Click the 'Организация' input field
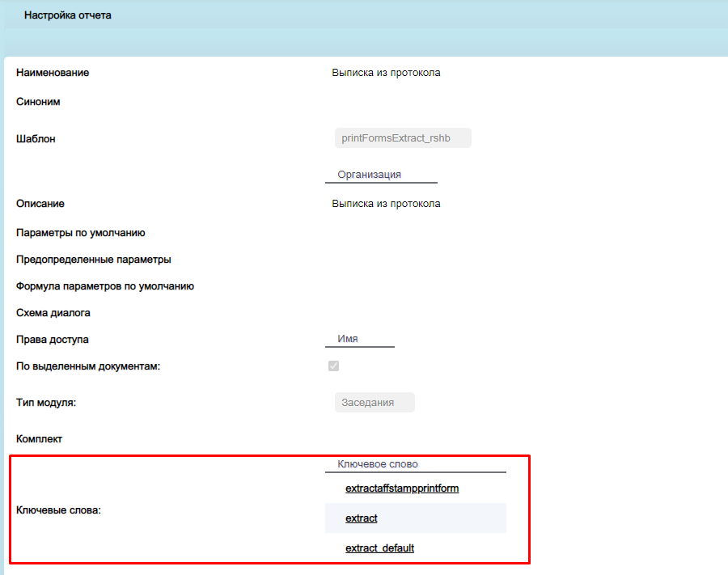 click(381, 175)
